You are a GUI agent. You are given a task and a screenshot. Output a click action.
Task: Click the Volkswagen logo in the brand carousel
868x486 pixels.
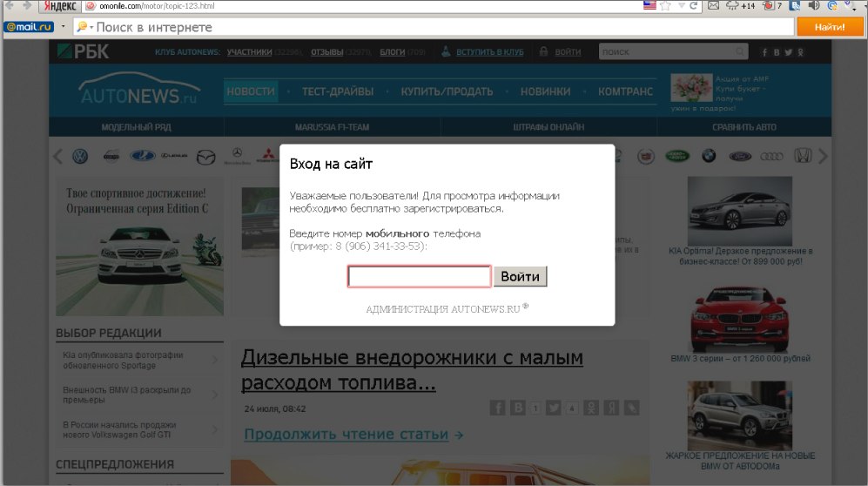click(x=80, y=157)
